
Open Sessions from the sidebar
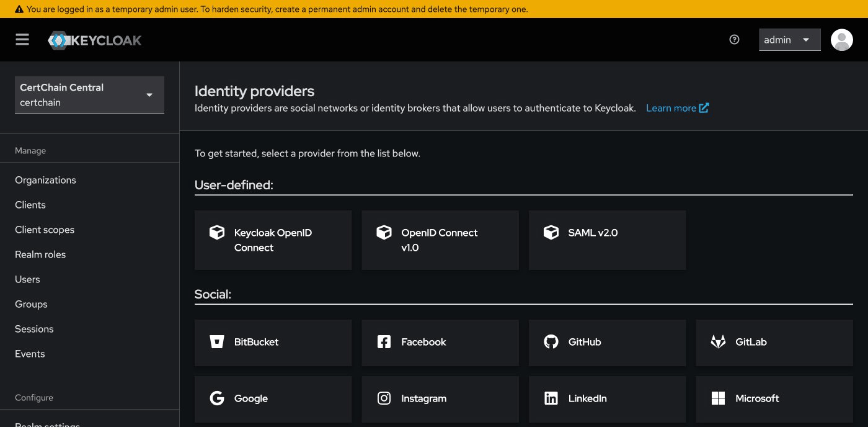pyautogui.click(x=34, y=329)
